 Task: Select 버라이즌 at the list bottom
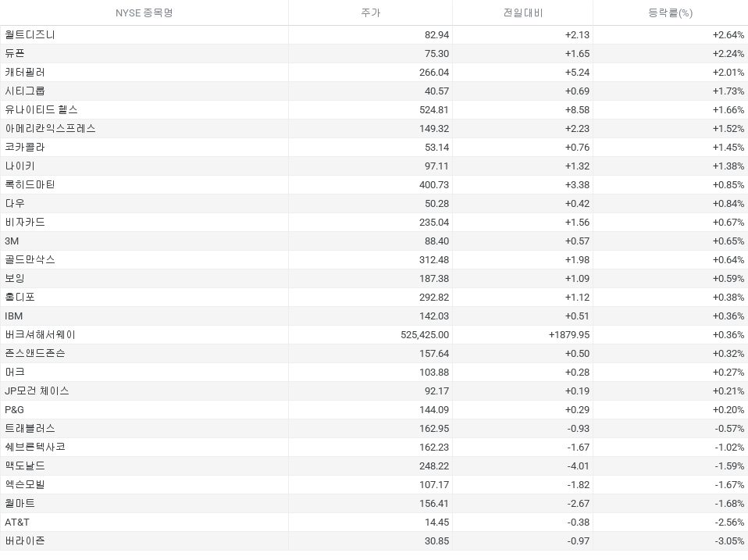point(25,541)
